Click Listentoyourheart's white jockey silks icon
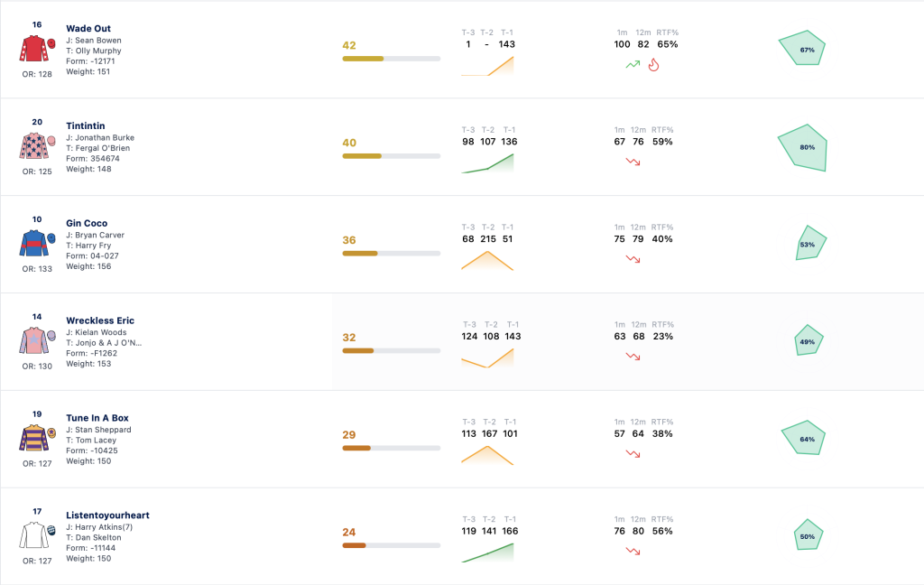Screen dimensions: 924x585 tap(37, 534)
